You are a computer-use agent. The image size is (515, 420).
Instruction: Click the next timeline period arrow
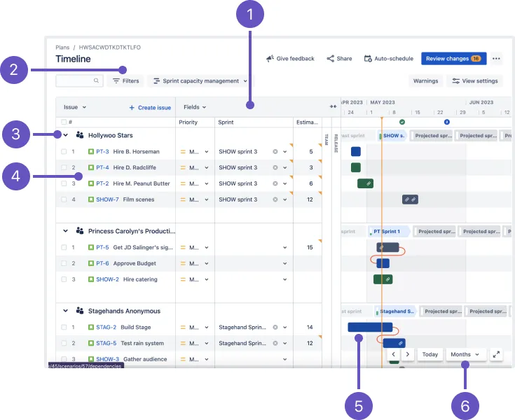[x=407, y=354]
